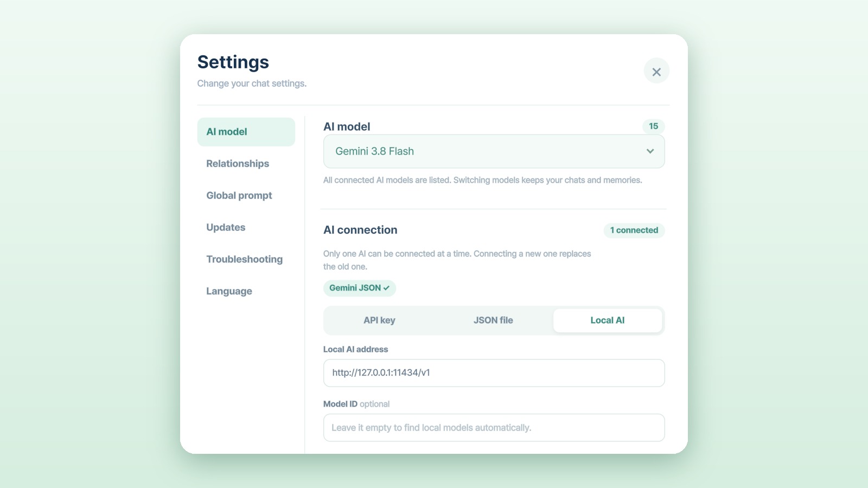Image resolution: width=868 pixels, height=488 pixels.
Task: Switch to the API key tab
Action: (379, 320)
